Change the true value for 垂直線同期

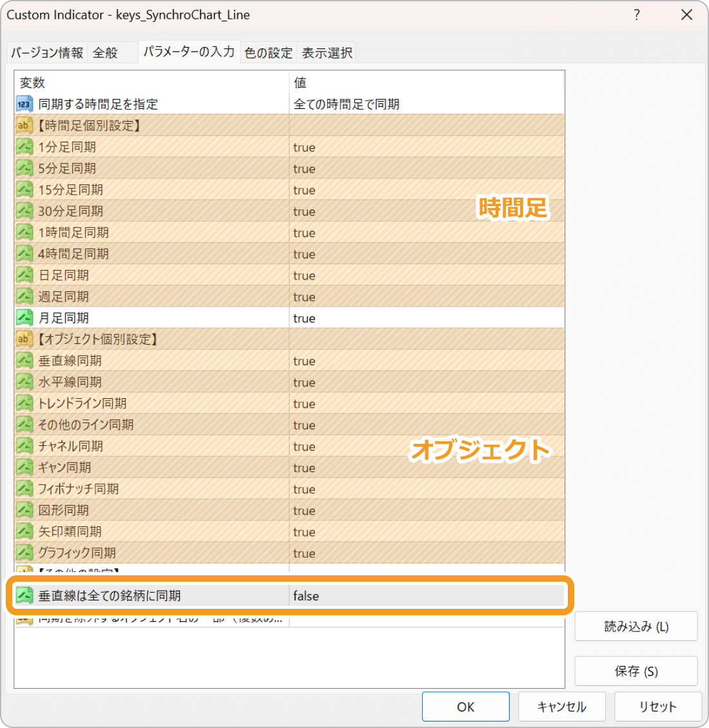[427, 360]
